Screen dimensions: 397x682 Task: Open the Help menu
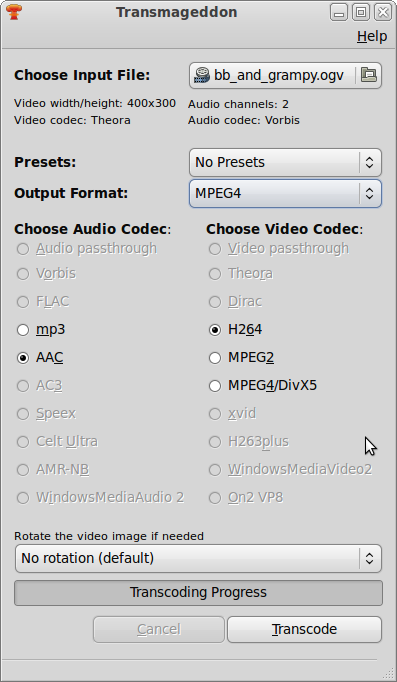tap(372, 36)
